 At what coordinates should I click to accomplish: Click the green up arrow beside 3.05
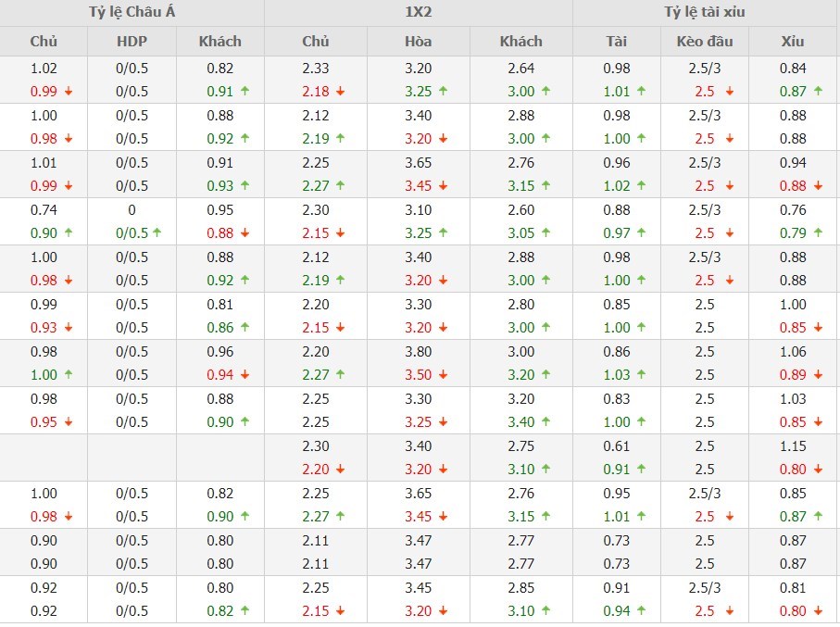pyautogui.click(x=545, y=233)
